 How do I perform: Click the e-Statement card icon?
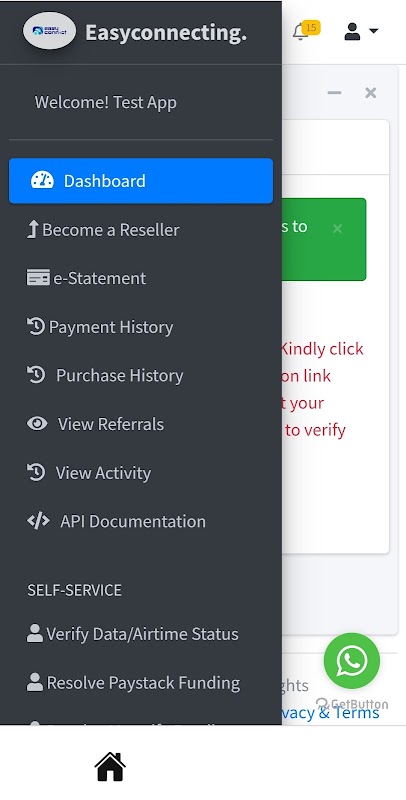point(38,278)
